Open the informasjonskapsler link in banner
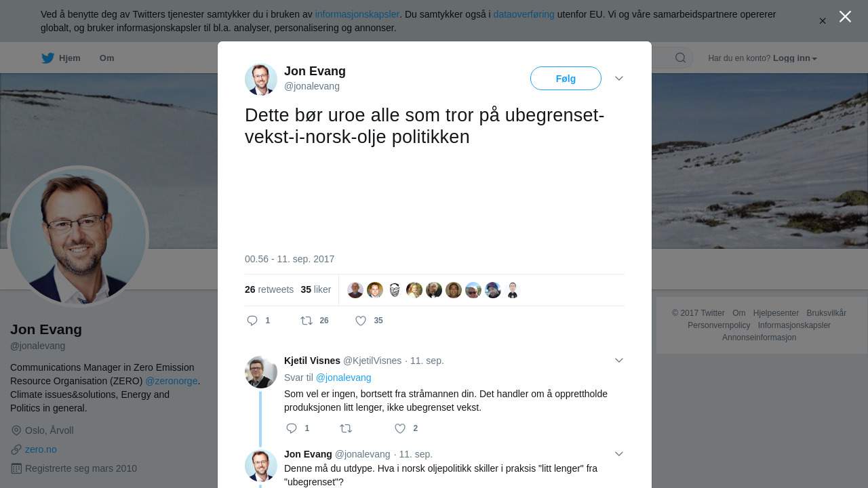868x488 pixels. (x=357, y=14)
